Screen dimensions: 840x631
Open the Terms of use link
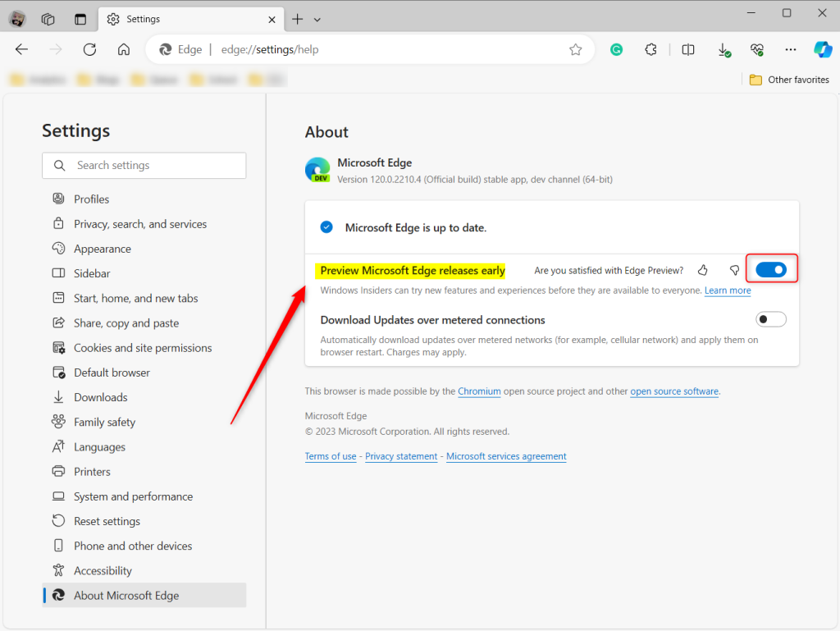pyautogui.click(x=331, y=456)
